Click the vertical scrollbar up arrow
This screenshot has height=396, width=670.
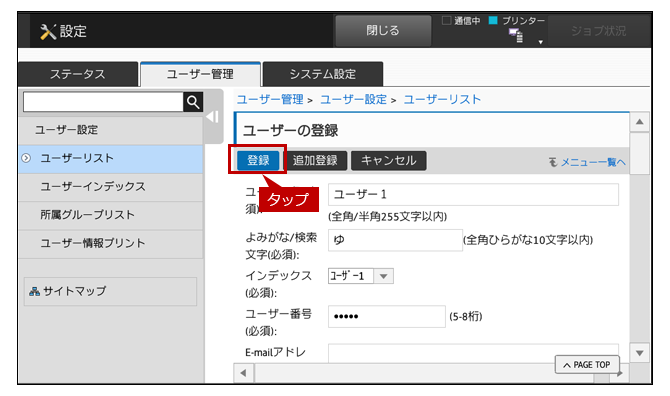click(x=640, y=122)
